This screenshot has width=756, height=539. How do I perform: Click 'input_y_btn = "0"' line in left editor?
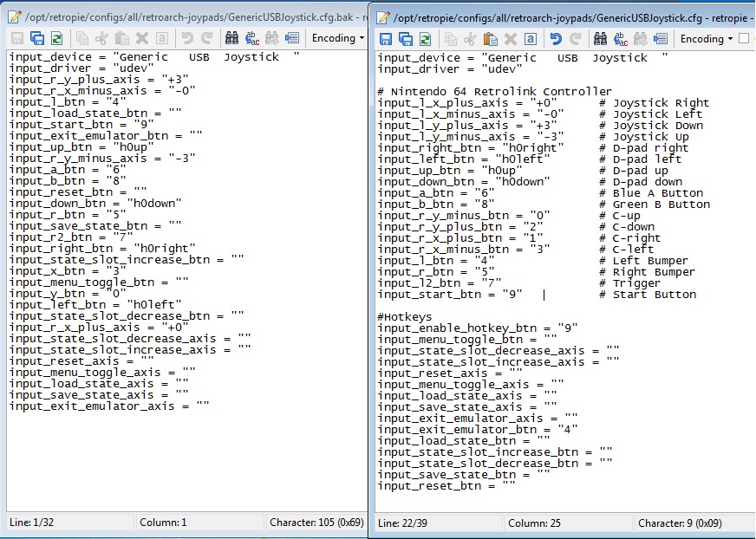coord(68,293)
